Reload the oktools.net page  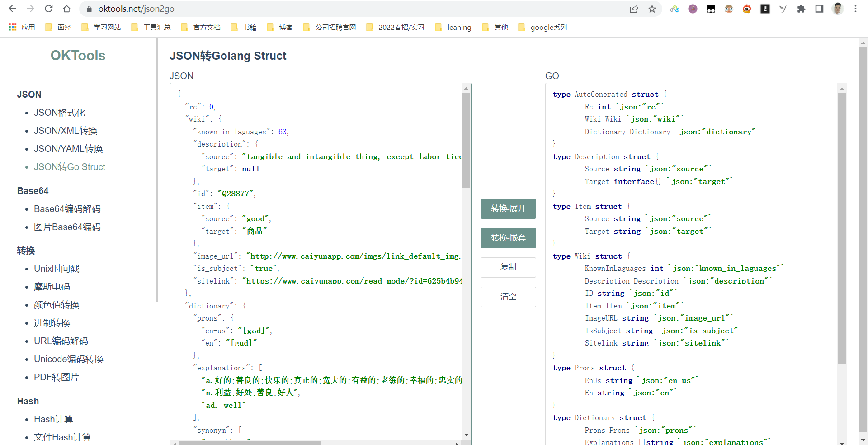pos(49,9)
